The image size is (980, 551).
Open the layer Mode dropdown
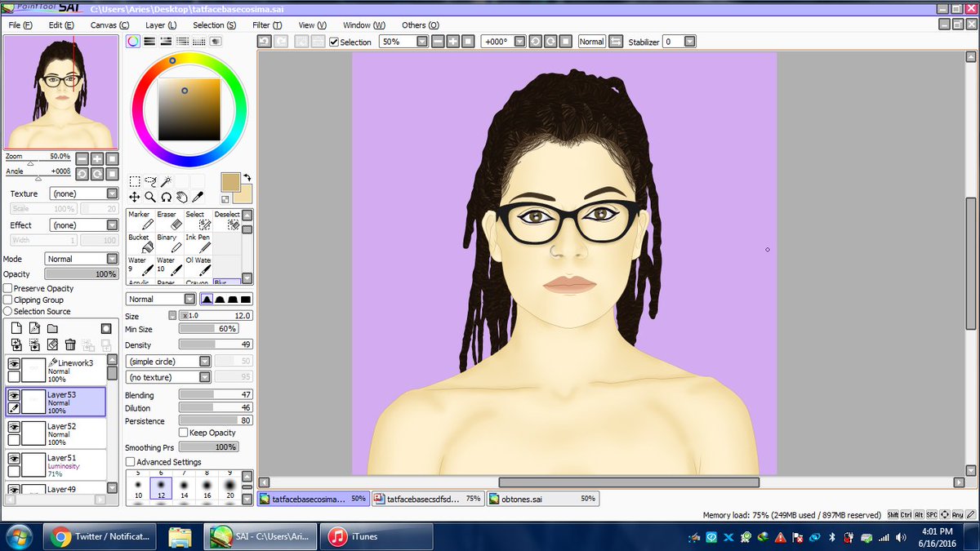tap(82, 259)
